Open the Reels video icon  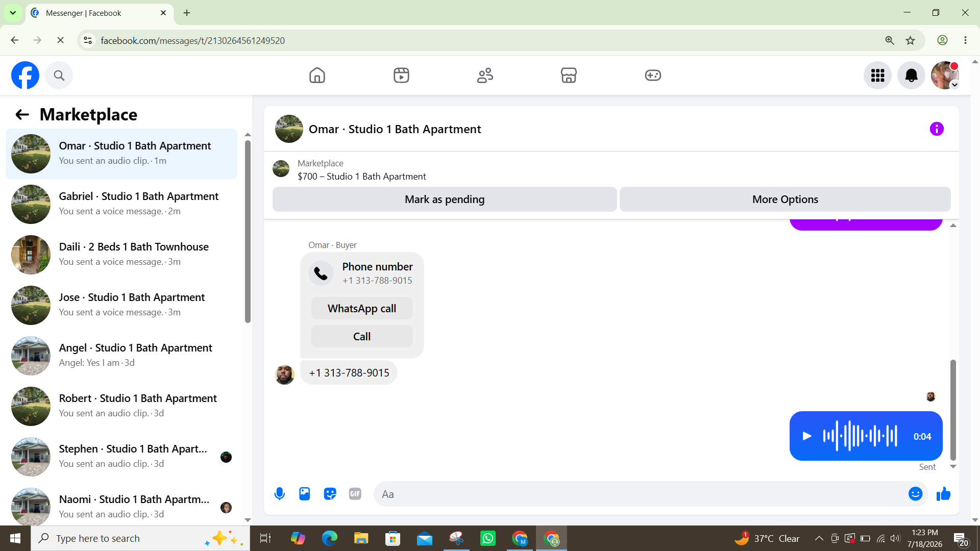point(401,76)
